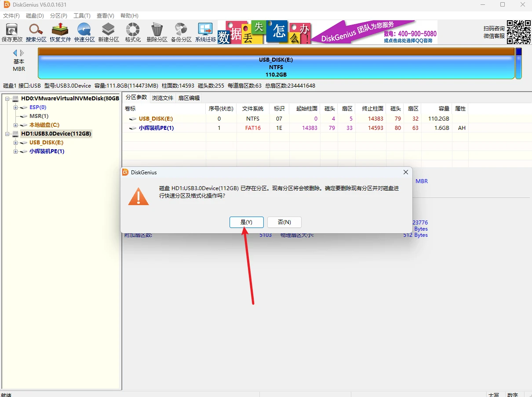Open the 文件(F) menu
Viewport: 532px width, 397px height.
click(11, 15)
